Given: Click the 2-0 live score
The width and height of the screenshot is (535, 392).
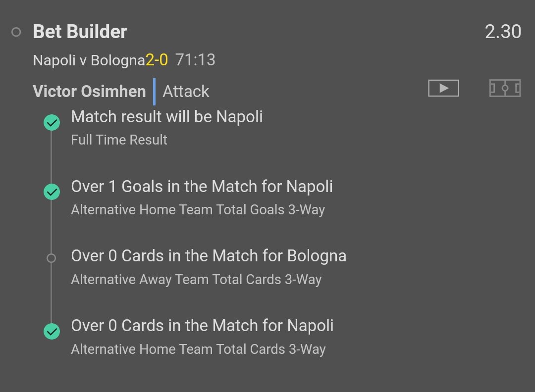Looking at the screenshot, I should pyautogui.click(x=157, y=60).
